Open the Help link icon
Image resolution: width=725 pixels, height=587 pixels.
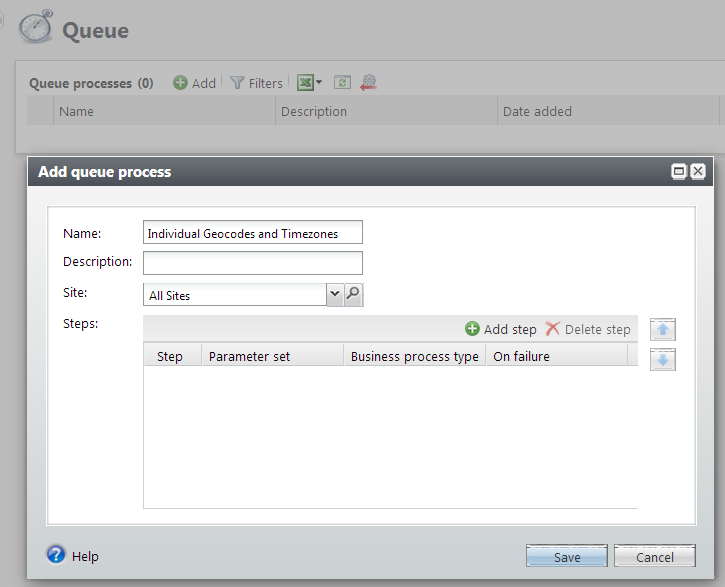tap(56, 556)
